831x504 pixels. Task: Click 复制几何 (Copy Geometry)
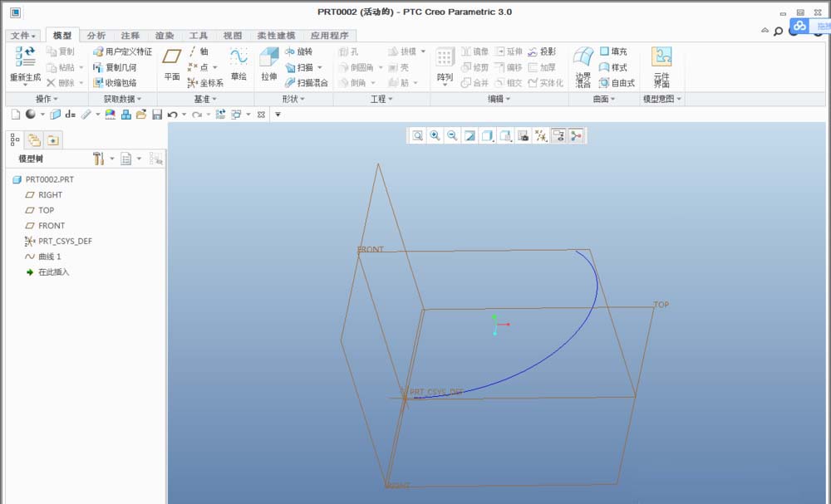pos(115,67)
